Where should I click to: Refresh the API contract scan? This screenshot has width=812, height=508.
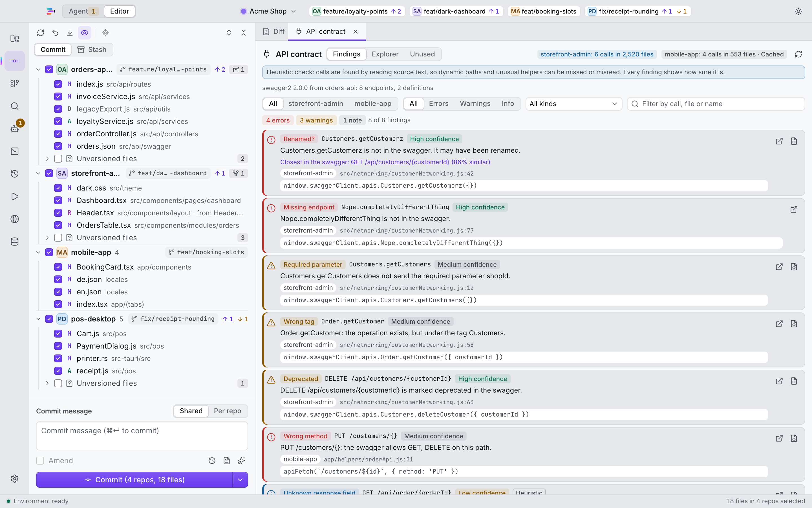798,54
